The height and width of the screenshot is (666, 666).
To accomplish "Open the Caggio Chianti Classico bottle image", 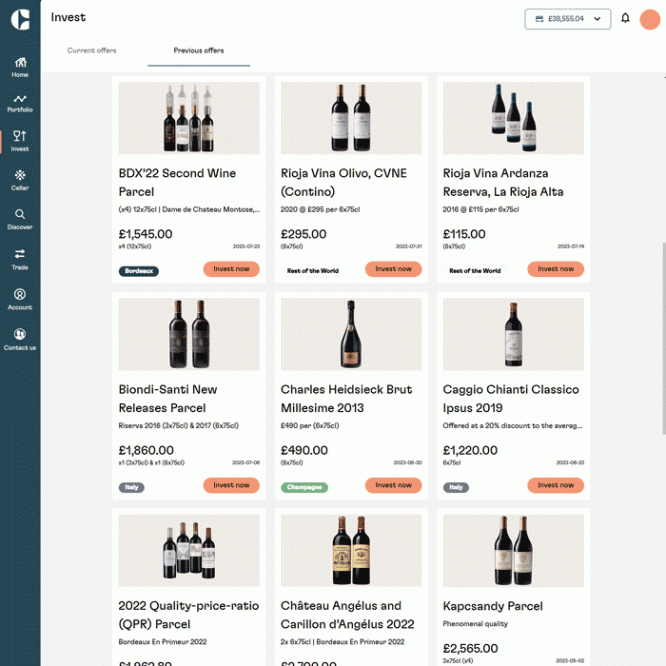I will coord(514,334).
